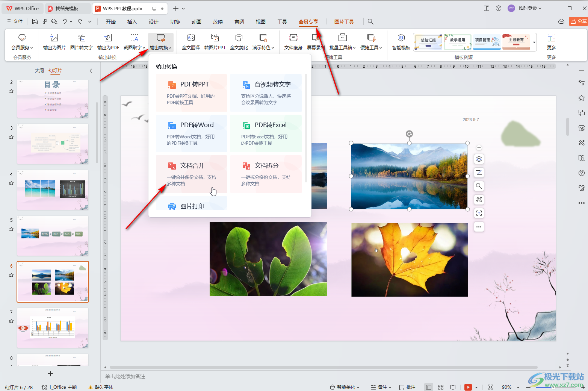588x391 pixels.
Task: Click the rotation handle above the selected picture
Action: tap(409, 134)
